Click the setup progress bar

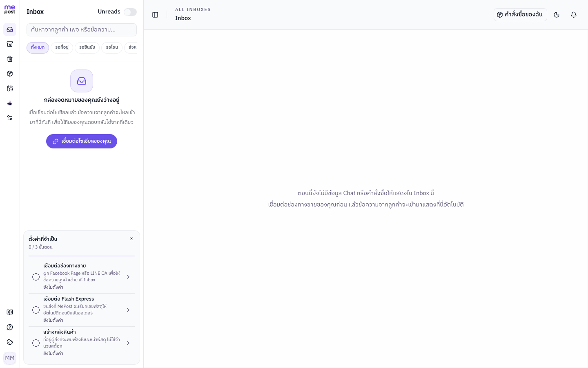point(82,256)
